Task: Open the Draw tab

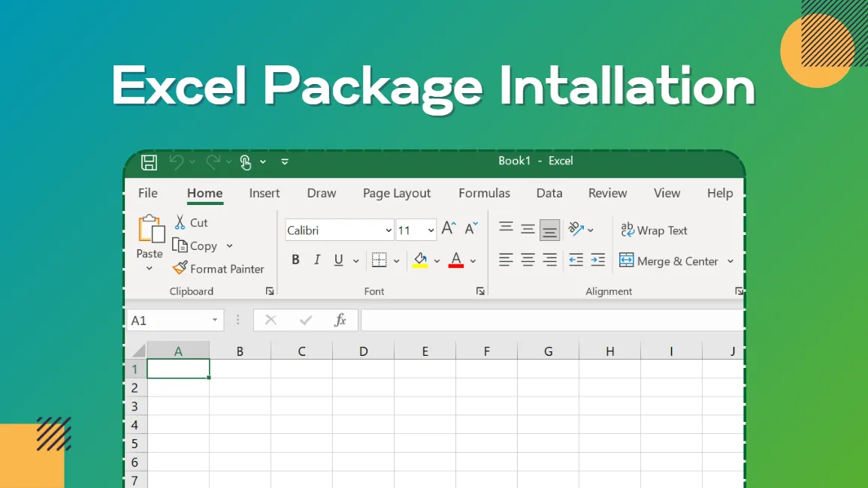Action: pyautogui.click(x=322, y=193)
